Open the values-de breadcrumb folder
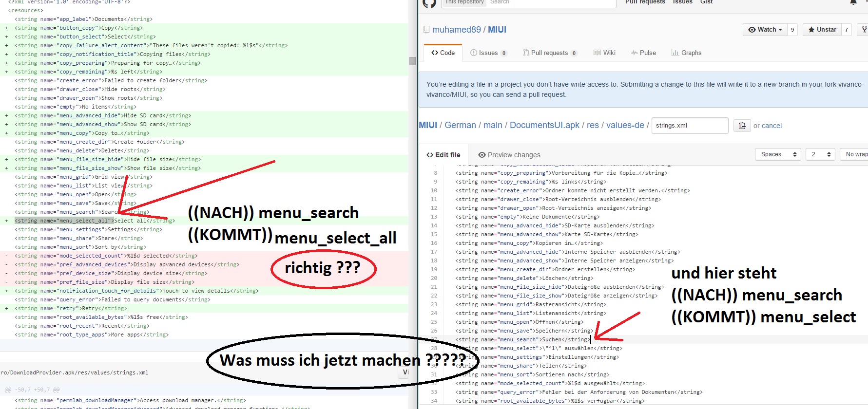Viewport: 868px width, 409px height. (625, 125)
